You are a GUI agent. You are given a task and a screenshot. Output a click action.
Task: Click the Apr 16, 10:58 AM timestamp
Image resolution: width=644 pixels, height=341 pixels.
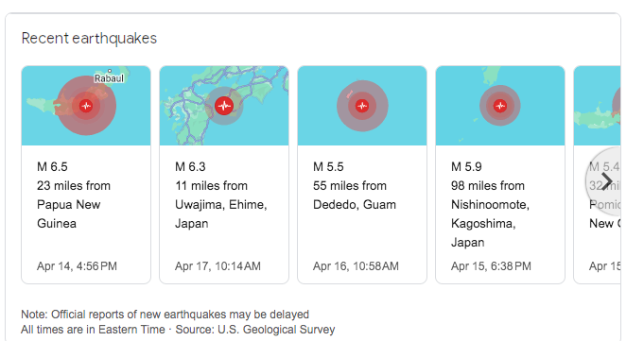(356, 266)
